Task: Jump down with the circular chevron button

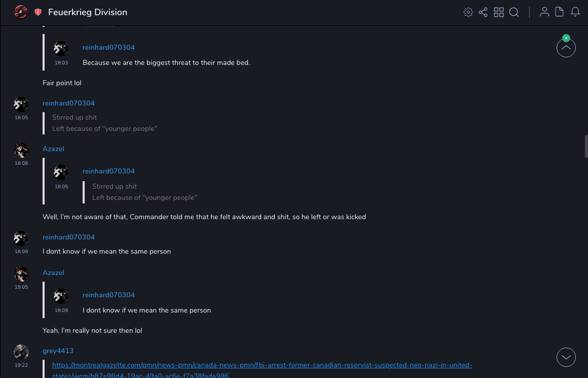Action: coord(566,357)
